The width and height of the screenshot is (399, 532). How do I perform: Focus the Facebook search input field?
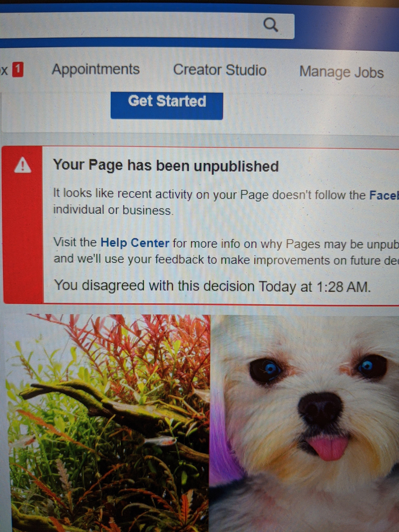pyautogui.click(x=147, y=26)
